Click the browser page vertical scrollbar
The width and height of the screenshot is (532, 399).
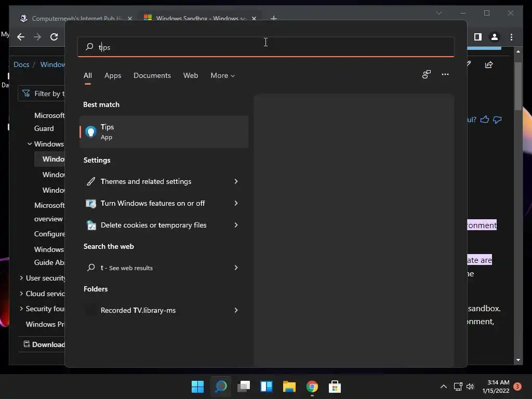tap(518, 86)
